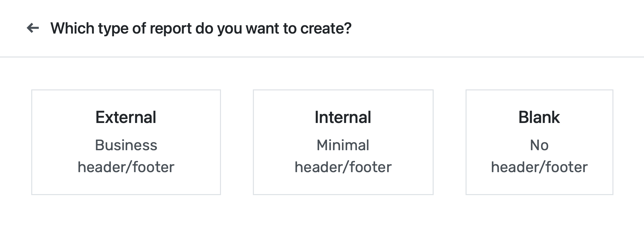Click the "Which type of report" heading
Screen dimensions: 644x226
coord(201,28)
